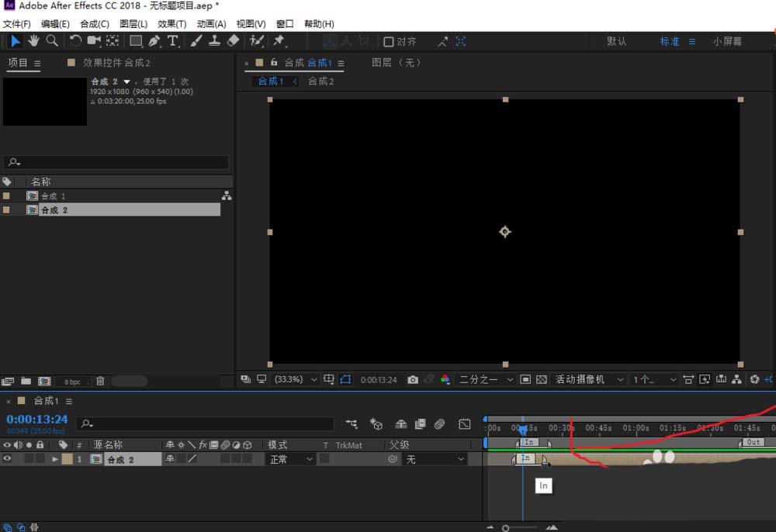Click the 8 bpc color depth button

click(x=72, y=382)
